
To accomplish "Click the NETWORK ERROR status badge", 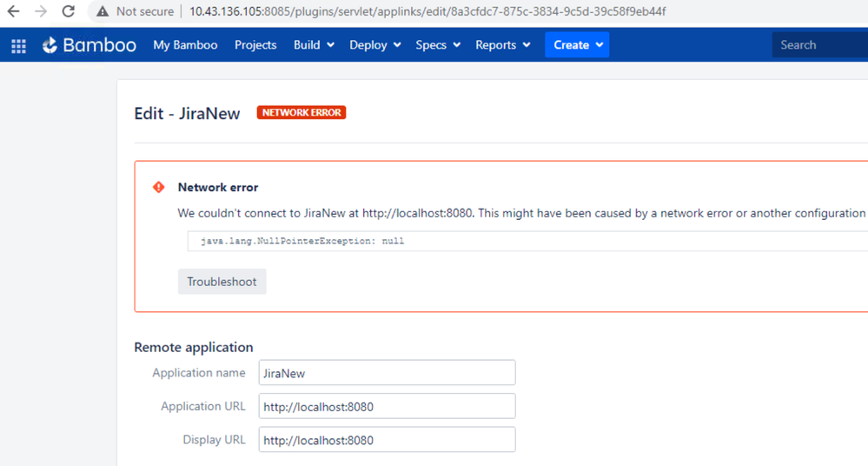I will pyautogui.click(x=301, y=112).
